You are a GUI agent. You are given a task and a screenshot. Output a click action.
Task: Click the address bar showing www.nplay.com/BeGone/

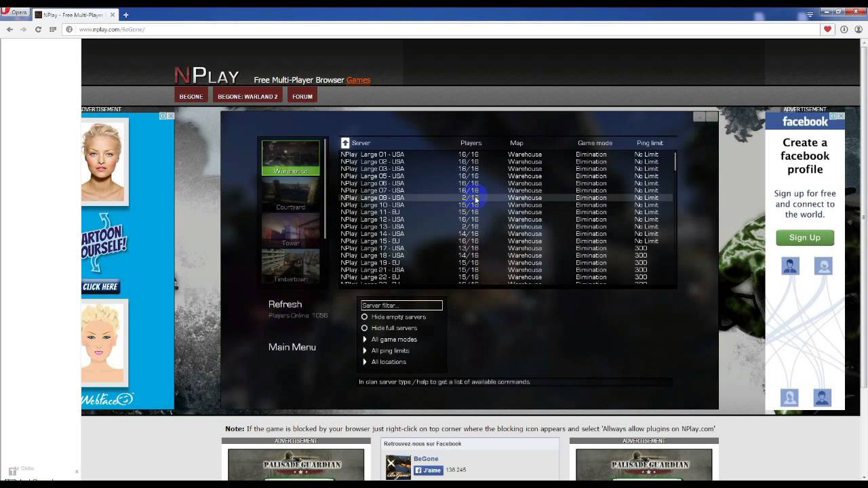click(441, 29)
